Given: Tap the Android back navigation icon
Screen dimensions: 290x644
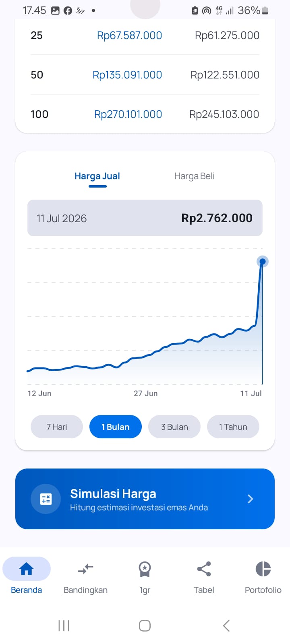Looking at the screenshot, I should (x=226, y=625).
